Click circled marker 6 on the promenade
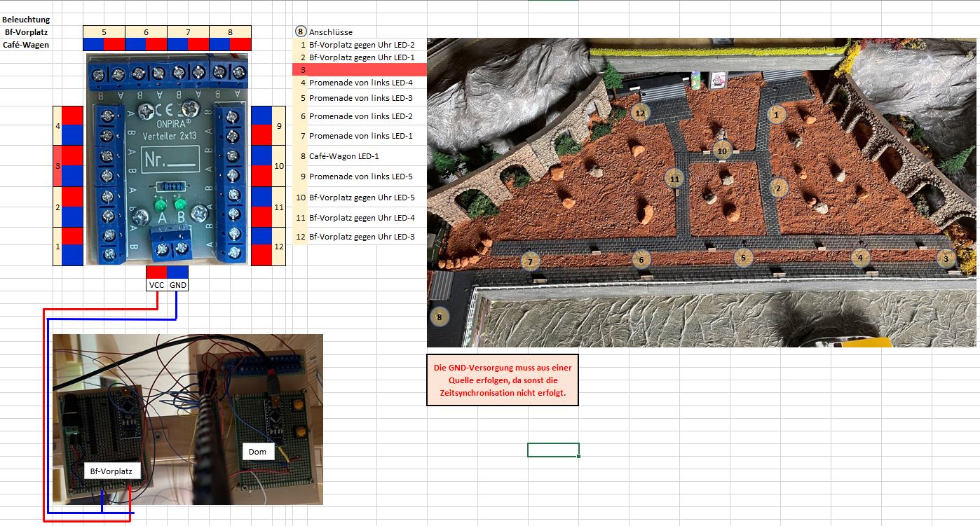The image size is (980, 526). click(x=640, y=259)
